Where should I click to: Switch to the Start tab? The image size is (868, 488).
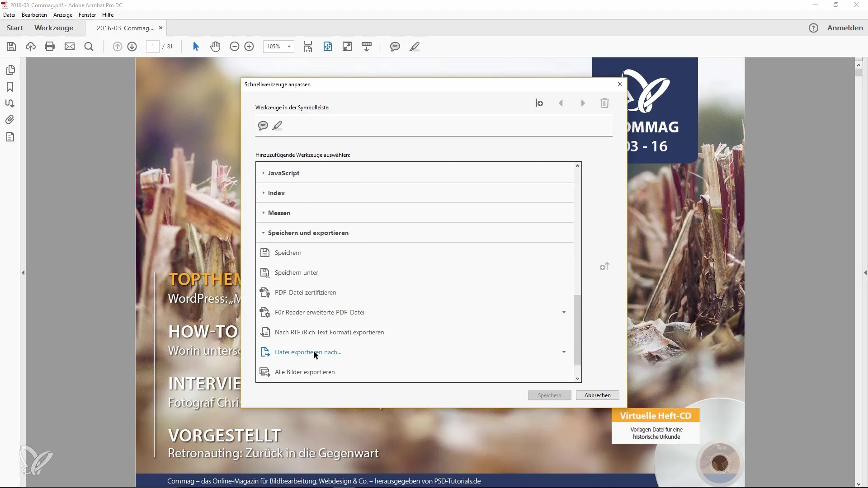tap(14, 28)
